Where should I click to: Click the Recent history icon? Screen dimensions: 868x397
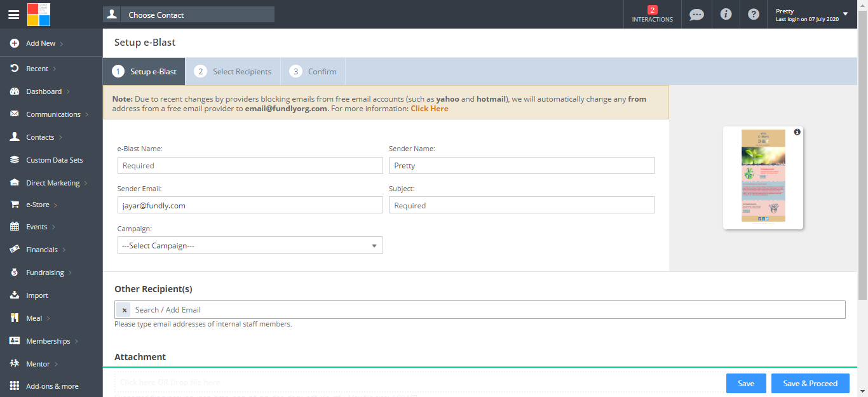(14, 68)
